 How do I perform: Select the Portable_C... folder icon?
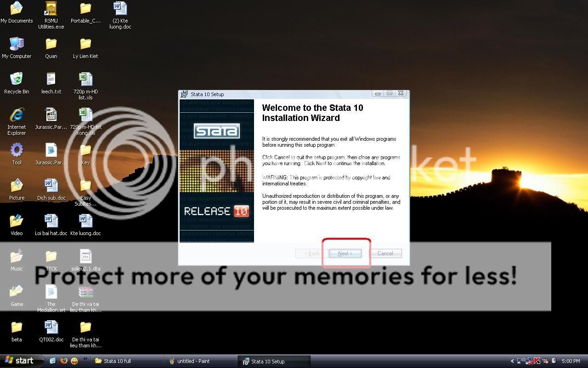point(85,12)
